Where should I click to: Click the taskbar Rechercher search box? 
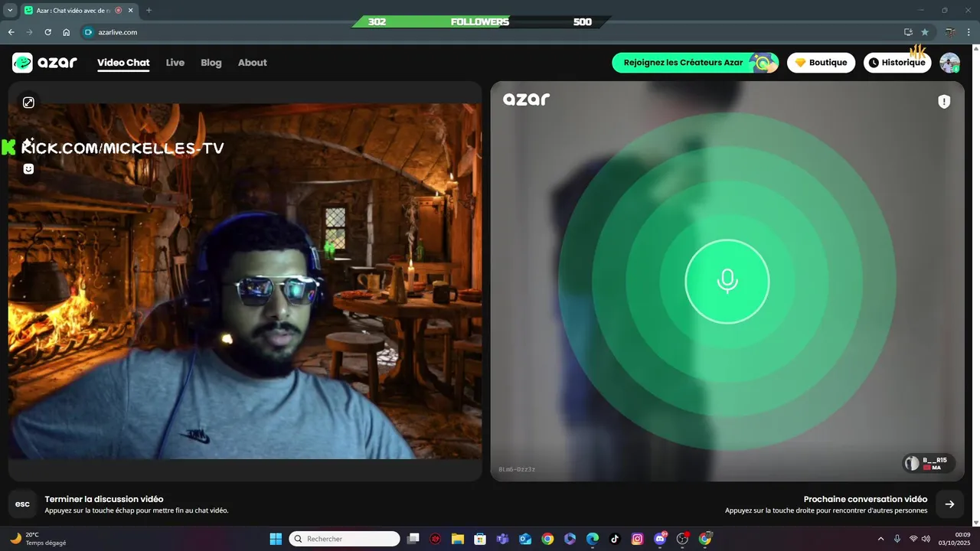coord(344,539)
